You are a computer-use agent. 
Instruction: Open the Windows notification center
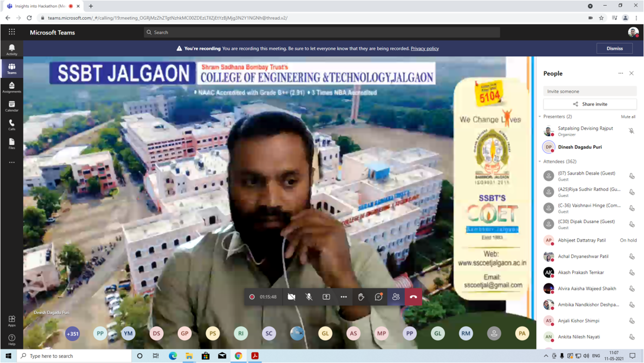click(633, 356)
